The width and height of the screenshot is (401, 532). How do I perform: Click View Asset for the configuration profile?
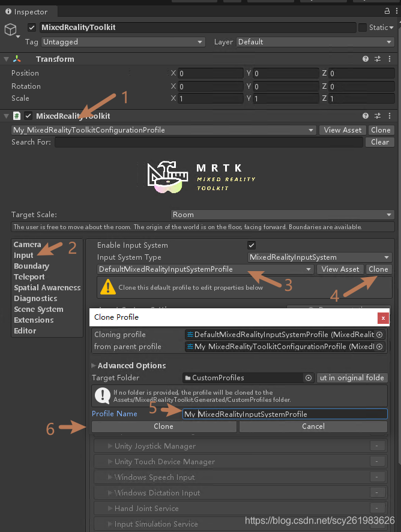(x=343, y=130)
